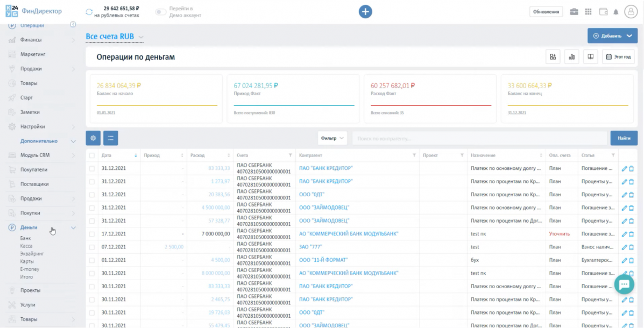This screenshot has width=644, height=328.
Task: Open the user profile avatar icon
Action: click(631, 12)
